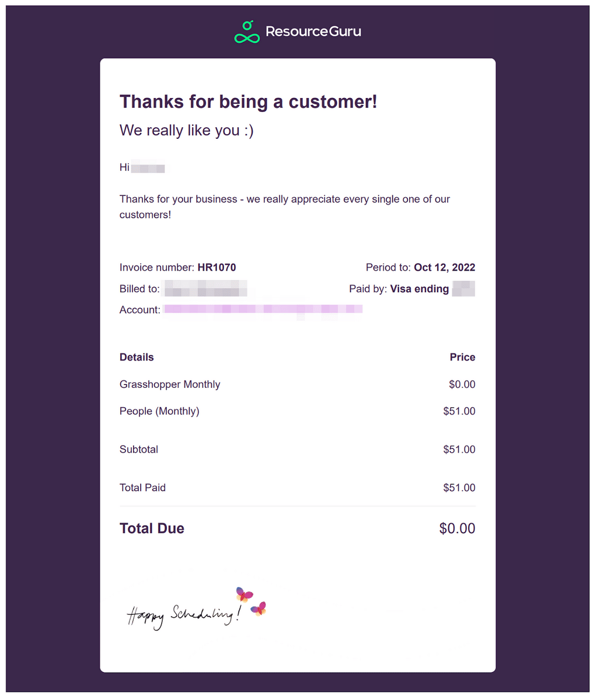Click the Price column header
Image resolution: width=597 pixels, height=700 pixels.
point(462,357)
